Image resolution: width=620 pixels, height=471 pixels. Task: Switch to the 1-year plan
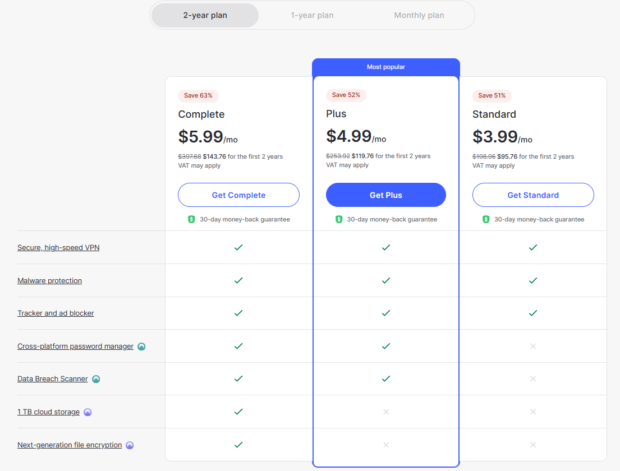pyautogui.click(x=312, y=15)
